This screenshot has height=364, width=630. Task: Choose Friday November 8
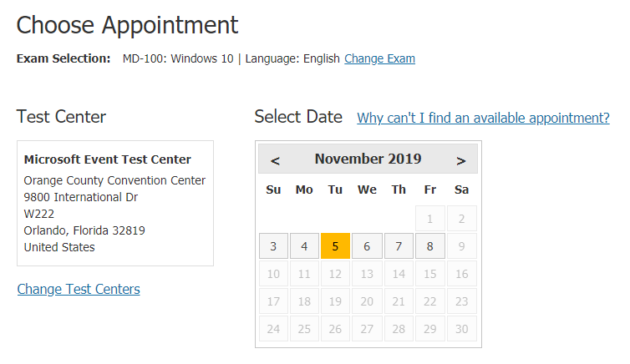pos(430,246)
